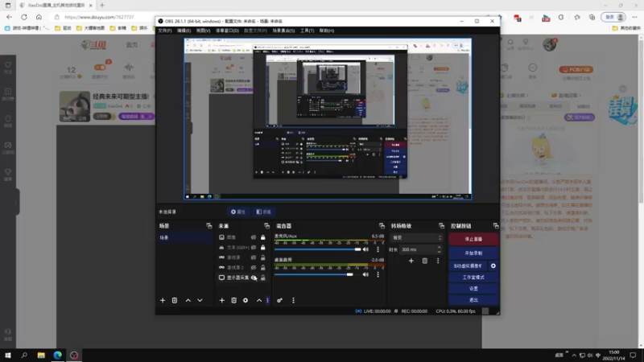This screenshot has height=362, width=644.
Task: Move scene up with the 场景 panel up arrow
Action: [x=188, y=300]
